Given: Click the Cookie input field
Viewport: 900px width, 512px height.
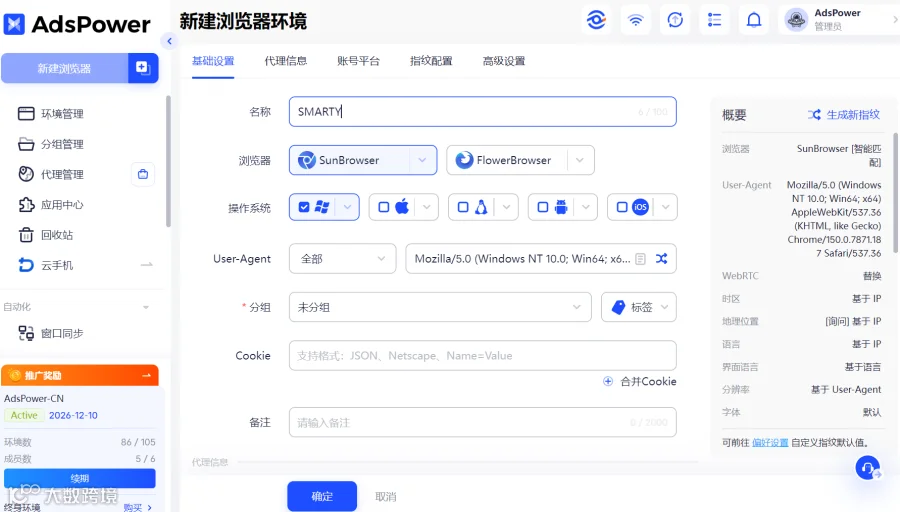Looking at the screenshot, I should point(483,356).
